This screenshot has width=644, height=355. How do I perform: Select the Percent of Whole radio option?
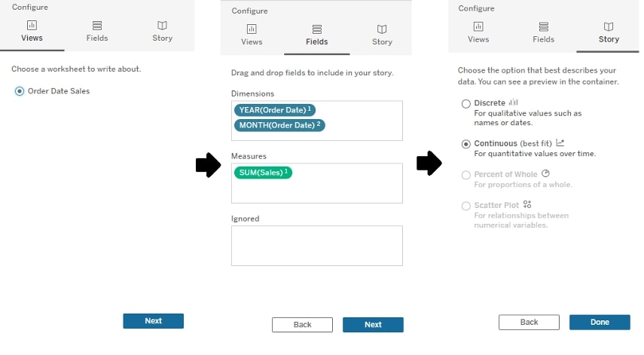465,175
